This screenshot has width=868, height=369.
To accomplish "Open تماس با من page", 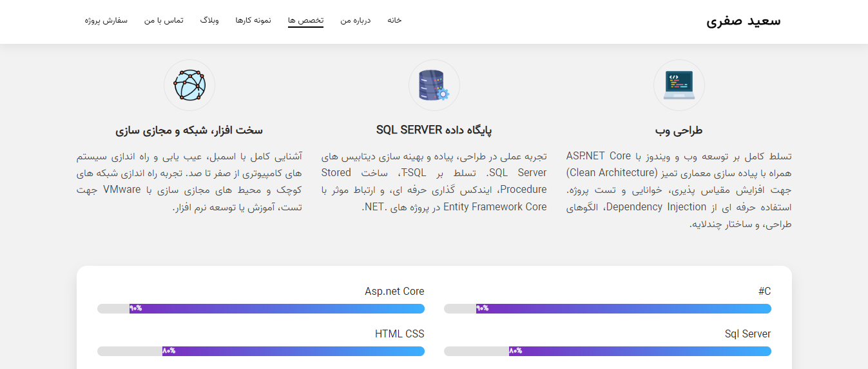I will pos(164,21).
